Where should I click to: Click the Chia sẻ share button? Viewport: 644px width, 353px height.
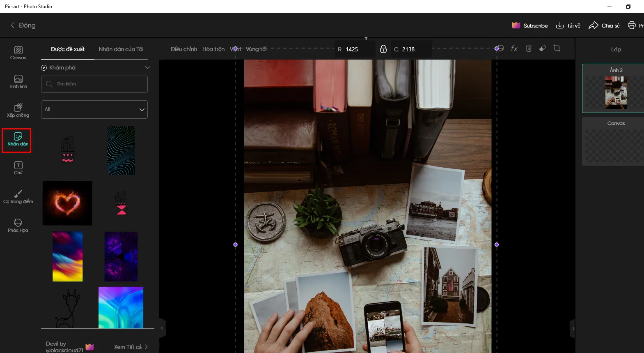point(604,25)
